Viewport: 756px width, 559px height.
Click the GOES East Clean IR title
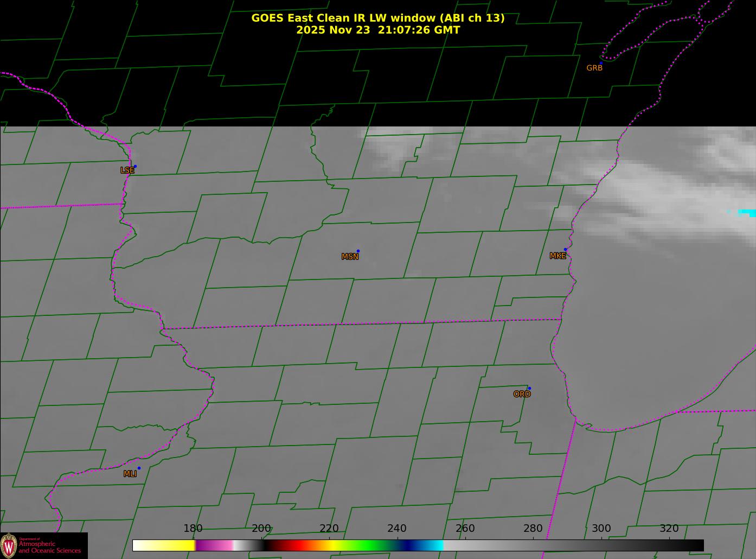[x=377, y=18]
